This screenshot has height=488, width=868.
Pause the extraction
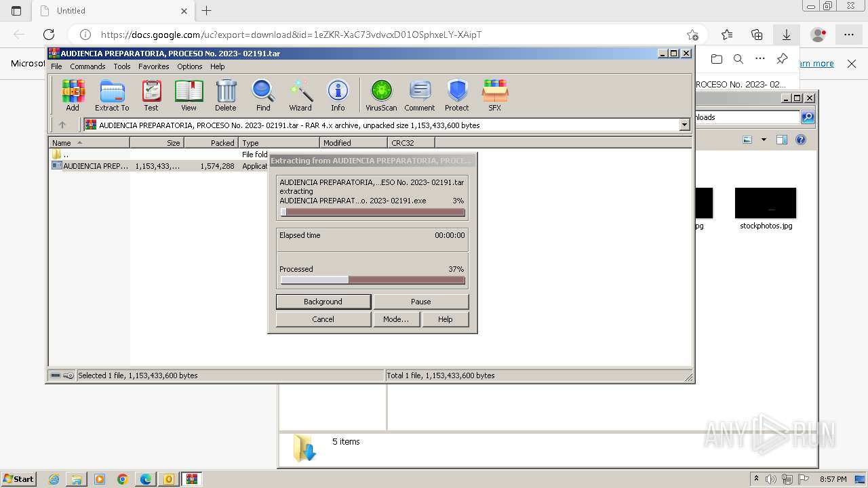pos(421,302)
